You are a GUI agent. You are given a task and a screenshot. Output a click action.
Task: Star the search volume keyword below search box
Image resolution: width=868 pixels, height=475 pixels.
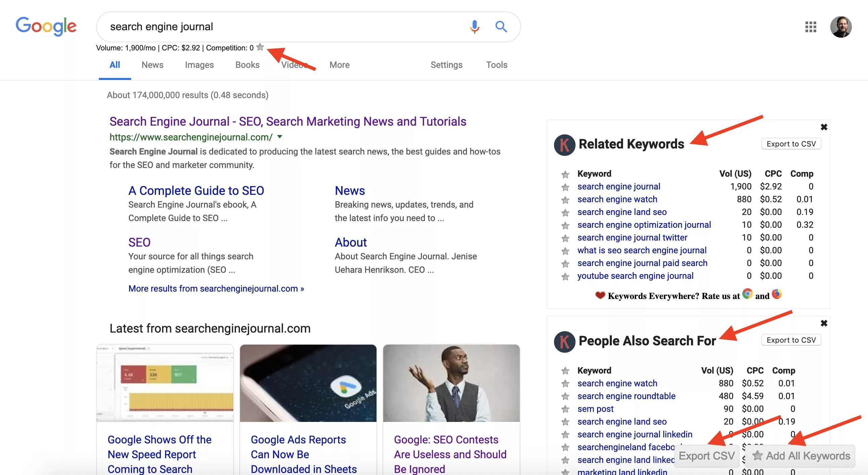pos(260,47)
